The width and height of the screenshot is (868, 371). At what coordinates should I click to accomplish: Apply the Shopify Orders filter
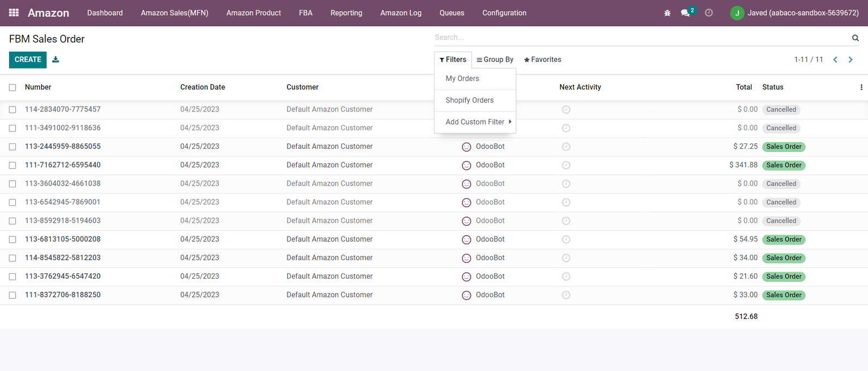475,100
